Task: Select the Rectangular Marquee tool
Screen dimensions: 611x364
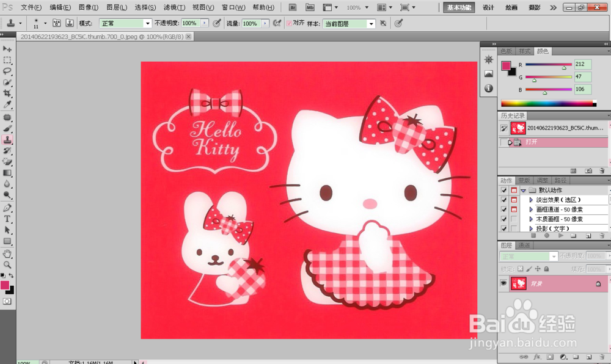Action: 7,60
